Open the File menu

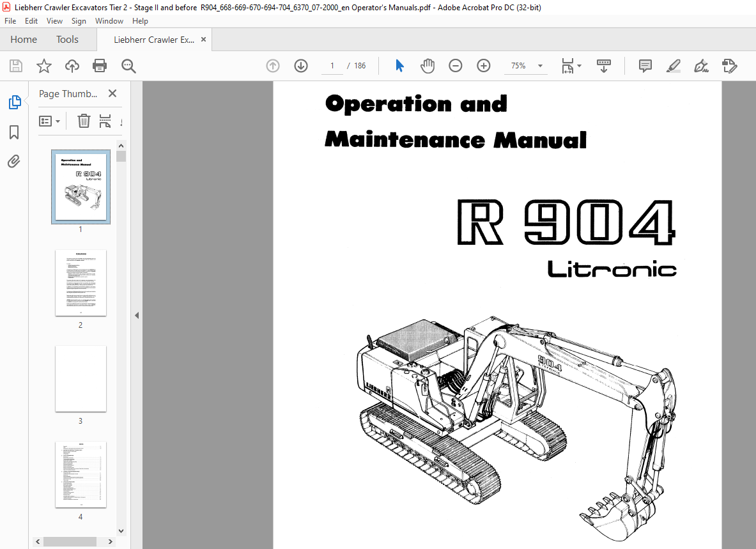coord(10,20)
